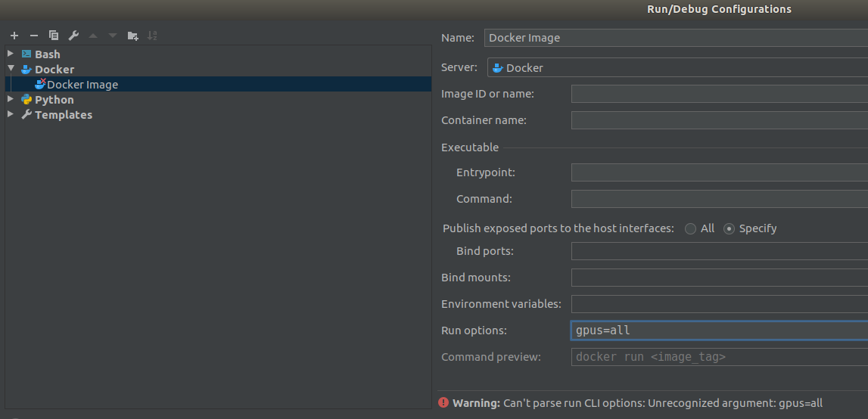Expand the Bash configuration node
The width and height of the screenshot is (868, 419).
(11, 54)
